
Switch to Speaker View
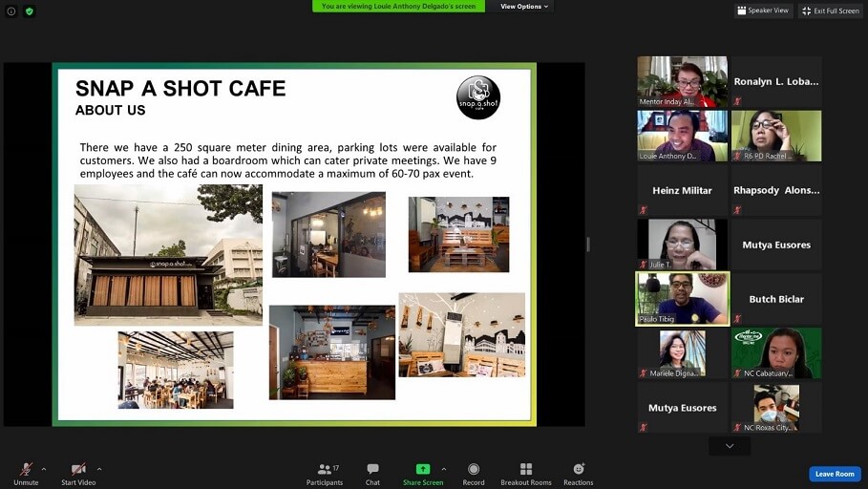pyautogui.click(x=763, y=11)
